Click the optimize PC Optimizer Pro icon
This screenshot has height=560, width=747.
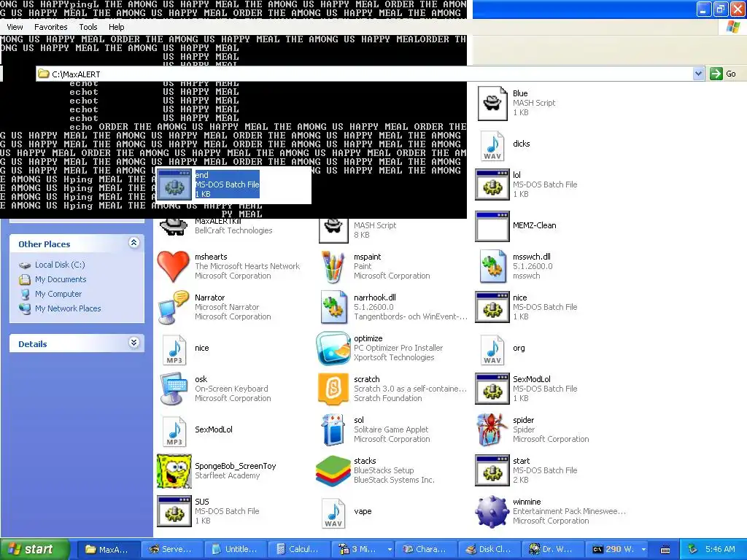point(333,348)
